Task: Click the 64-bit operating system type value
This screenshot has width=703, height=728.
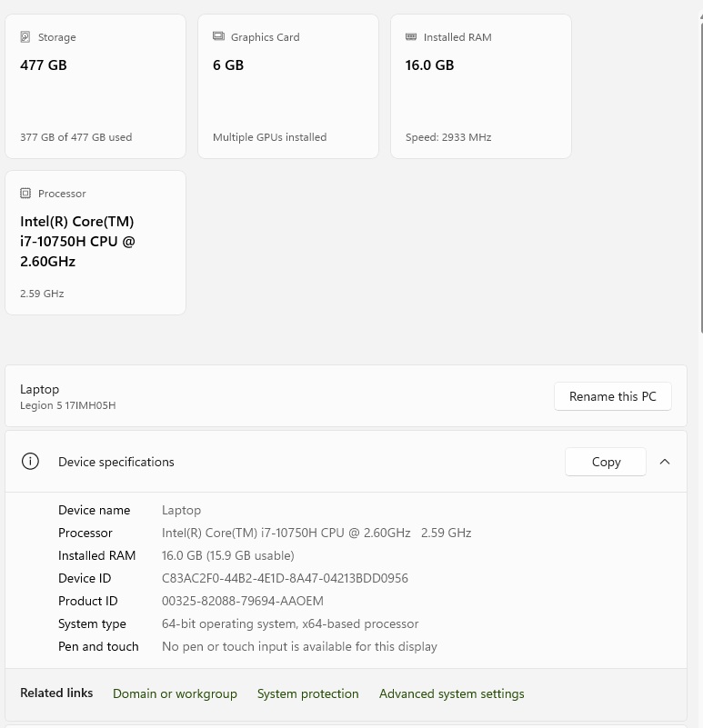Action: point(290,623)
